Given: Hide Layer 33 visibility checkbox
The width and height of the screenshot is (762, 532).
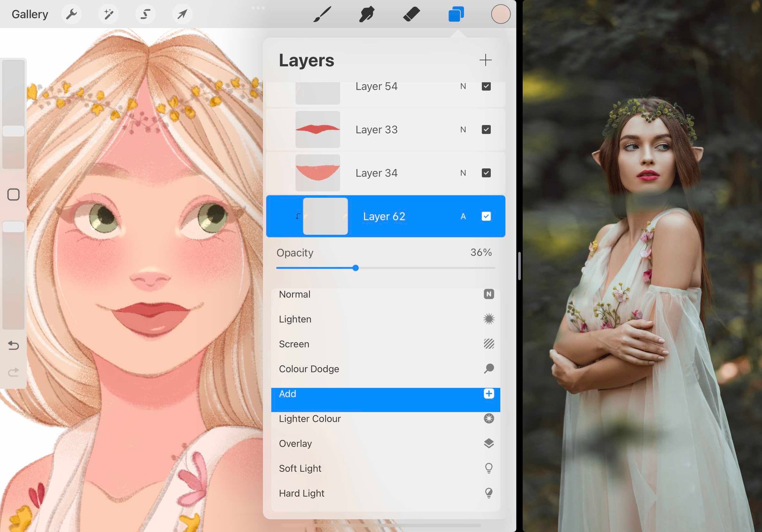Looking at the screenshot, I should tap(486, 130).
